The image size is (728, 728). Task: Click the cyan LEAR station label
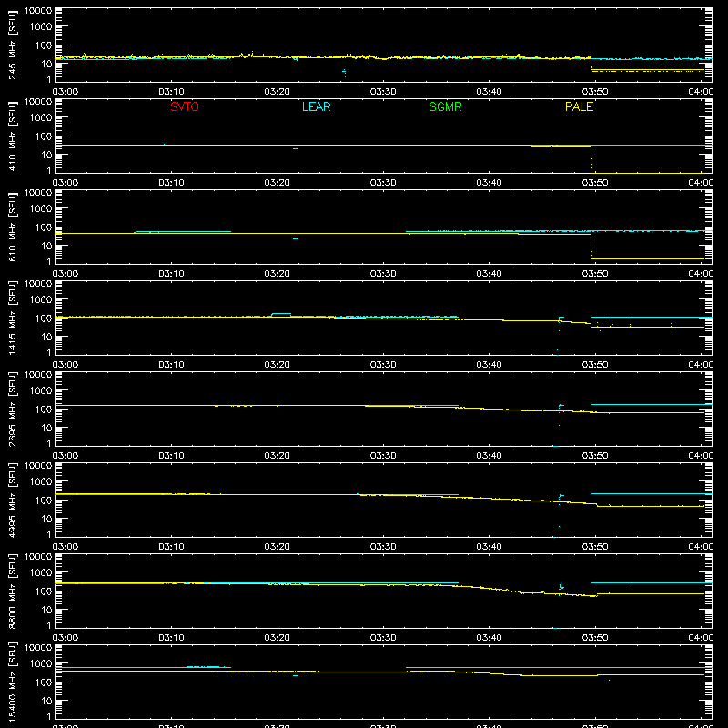(316, 106)
